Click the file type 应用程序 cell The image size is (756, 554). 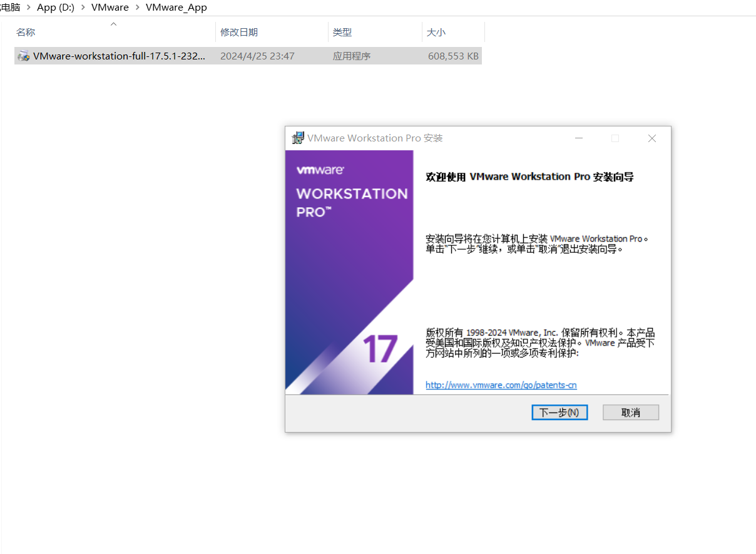pyautogui.click(x=352, y=56)
